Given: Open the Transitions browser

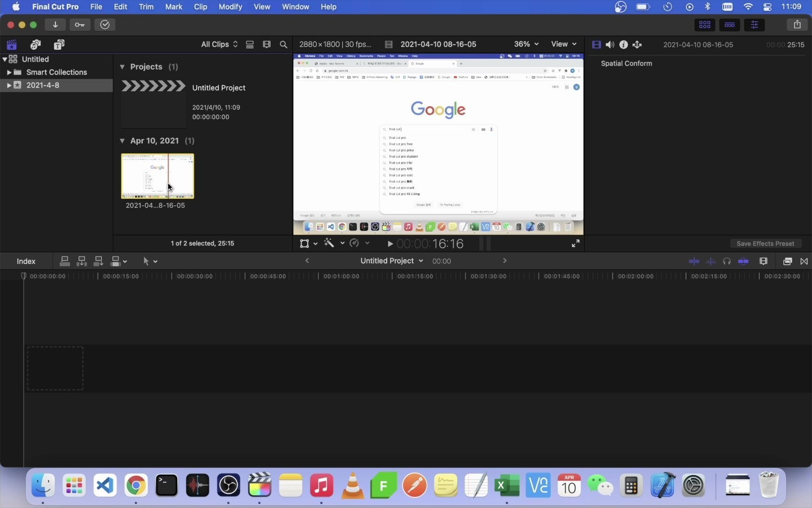Looking at the screenshot, I should 804,262.
